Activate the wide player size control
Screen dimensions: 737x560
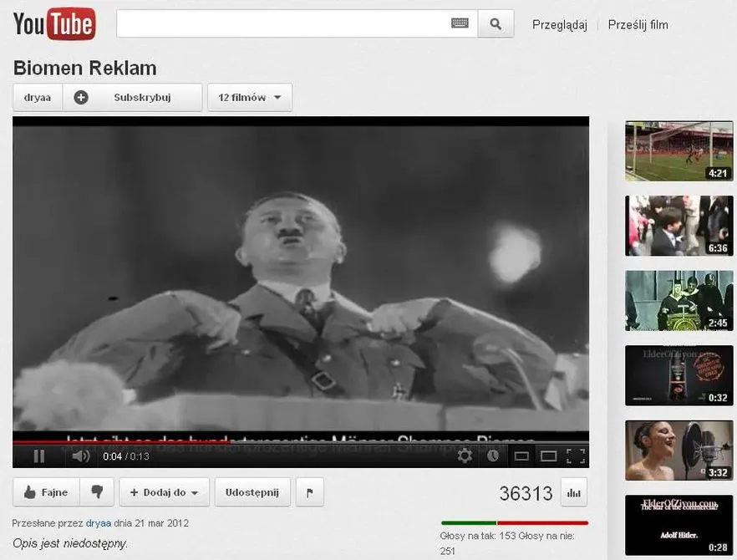tap(548, 456)
